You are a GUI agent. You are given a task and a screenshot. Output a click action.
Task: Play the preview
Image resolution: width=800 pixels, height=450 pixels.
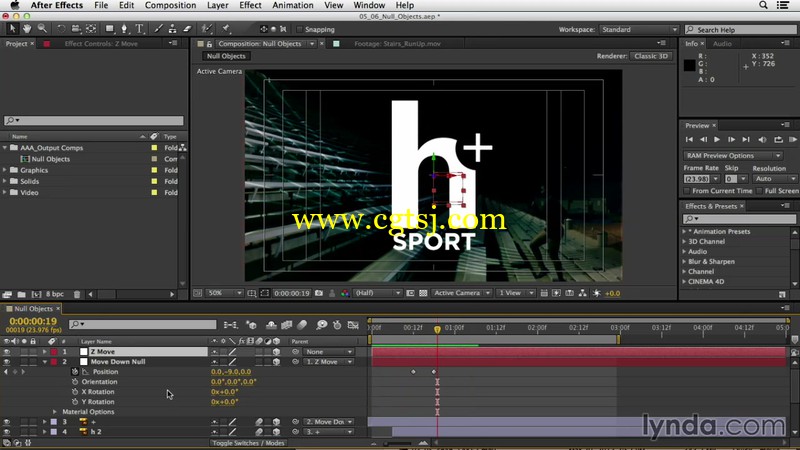[717, 139]
